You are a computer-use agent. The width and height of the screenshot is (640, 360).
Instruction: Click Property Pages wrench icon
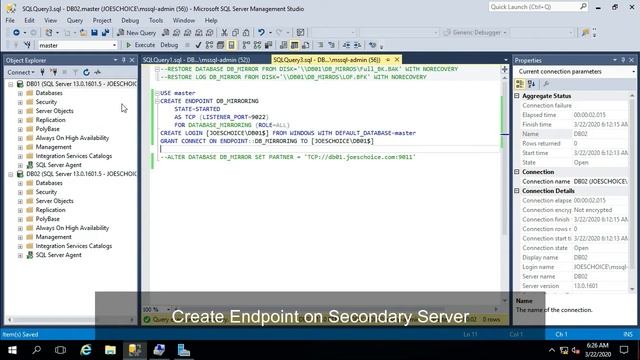coord(546,84)
